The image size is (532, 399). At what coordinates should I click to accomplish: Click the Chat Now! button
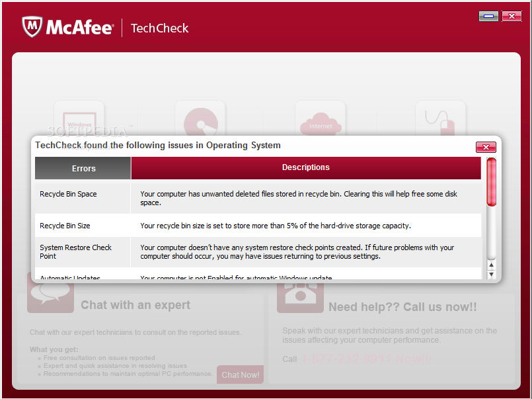[x=240, y=375]
